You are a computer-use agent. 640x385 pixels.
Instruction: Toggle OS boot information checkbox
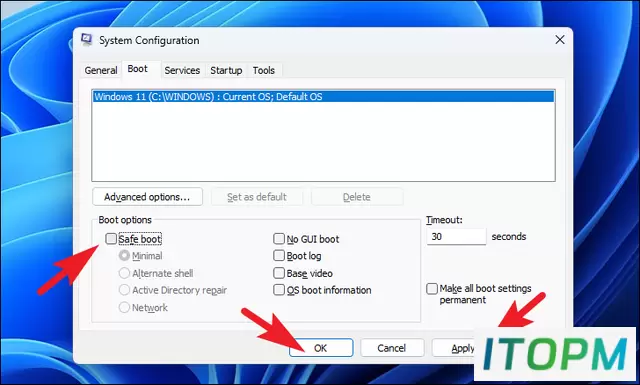point(279,290)
